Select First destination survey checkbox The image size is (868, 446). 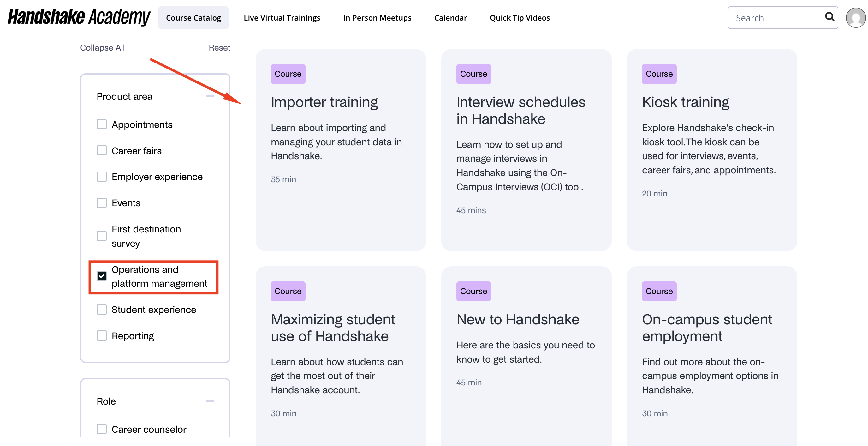click(101, 236)
